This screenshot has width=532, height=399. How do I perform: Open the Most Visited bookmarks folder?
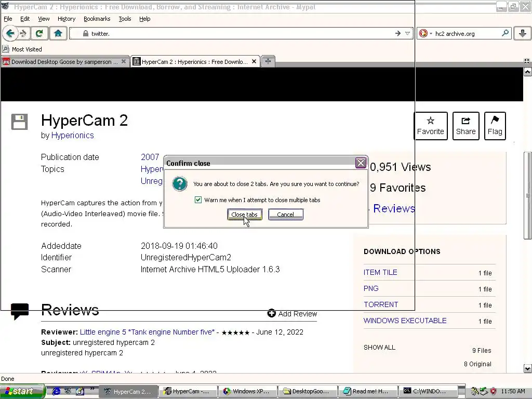22,49
